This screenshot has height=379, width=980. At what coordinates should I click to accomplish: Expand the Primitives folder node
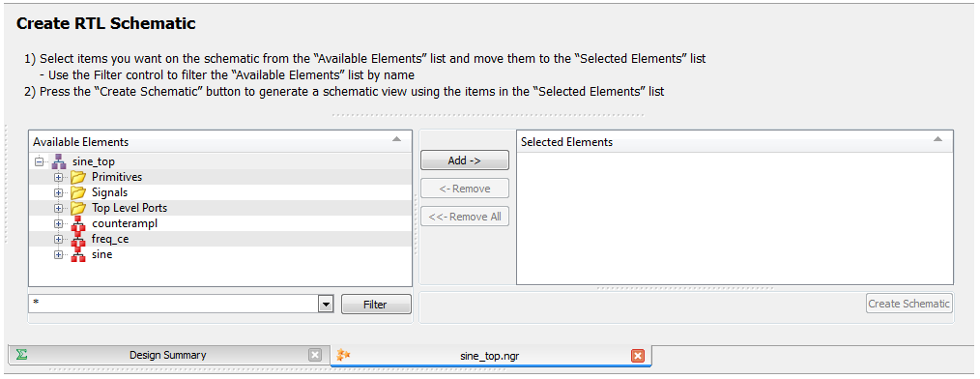59,177
